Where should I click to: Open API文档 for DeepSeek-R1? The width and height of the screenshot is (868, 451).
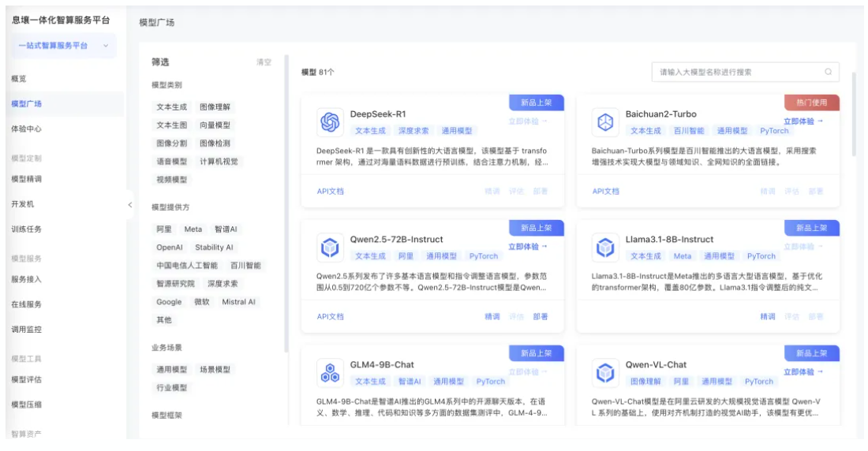[x=331, y=192]
